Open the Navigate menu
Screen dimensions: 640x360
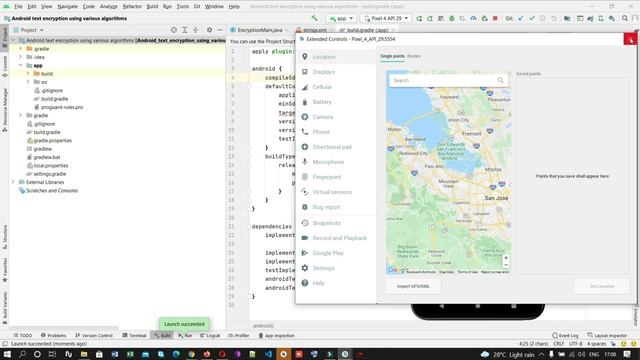pyautogui.click(x=67, y=7)
